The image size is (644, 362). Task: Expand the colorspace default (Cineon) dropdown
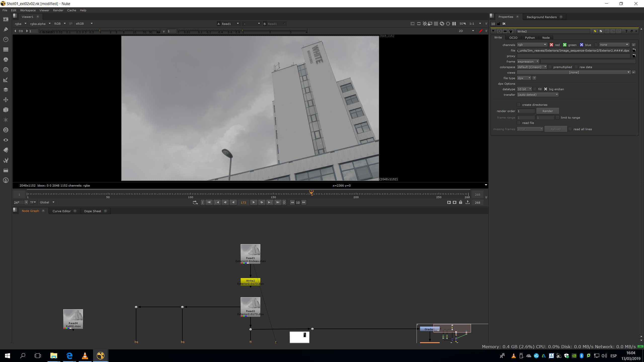(x=532, y=67)
